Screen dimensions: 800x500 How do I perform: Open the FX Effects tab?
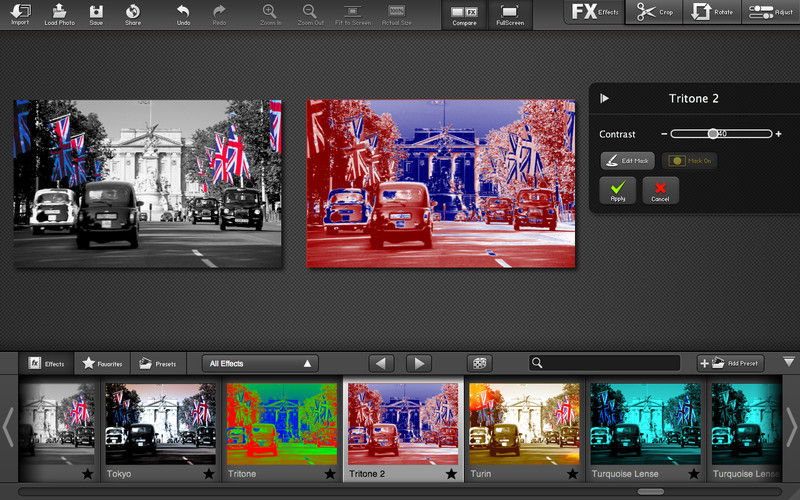(x=594, y=12)
